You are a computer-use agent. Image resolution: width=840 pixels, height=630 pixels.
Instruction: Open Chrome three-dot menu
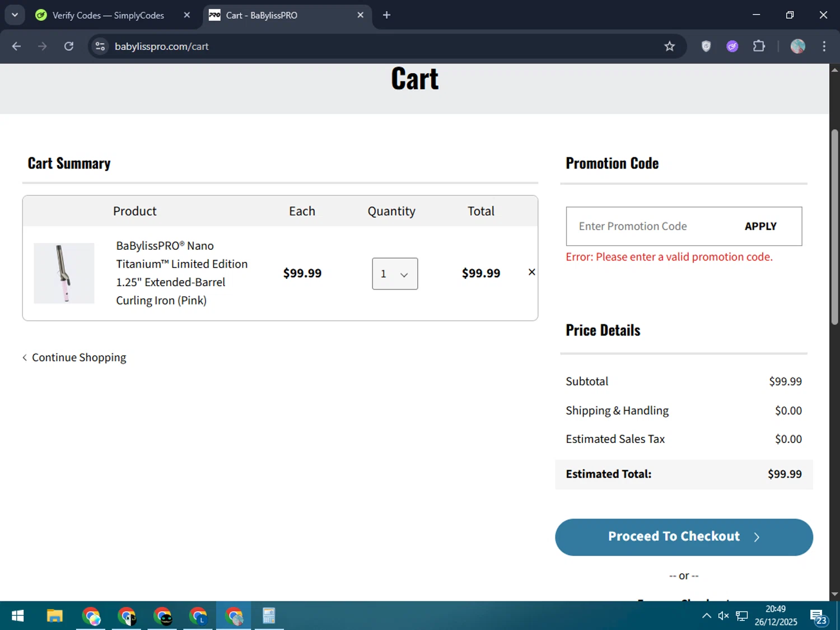click(x=824, y=46)
